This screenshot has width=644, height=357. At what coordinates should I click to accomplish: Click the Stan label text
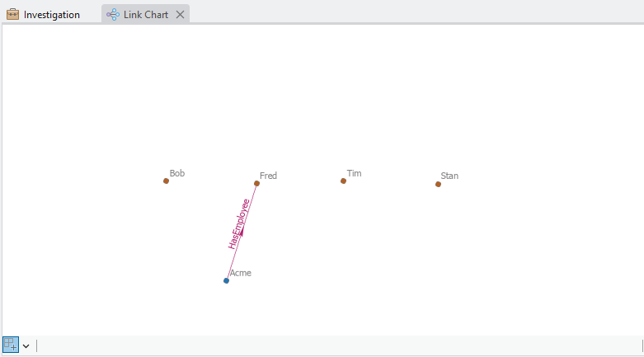tap(449, 176)
